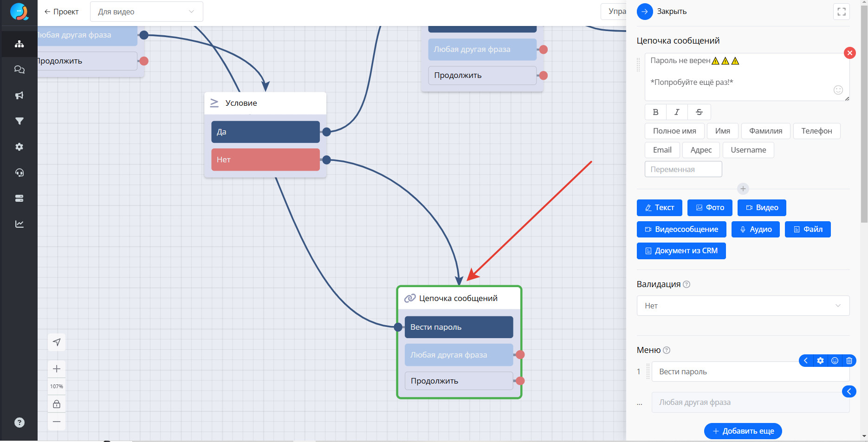
Task: Click the 'Добавить еще' button
Action: point(743,431)
